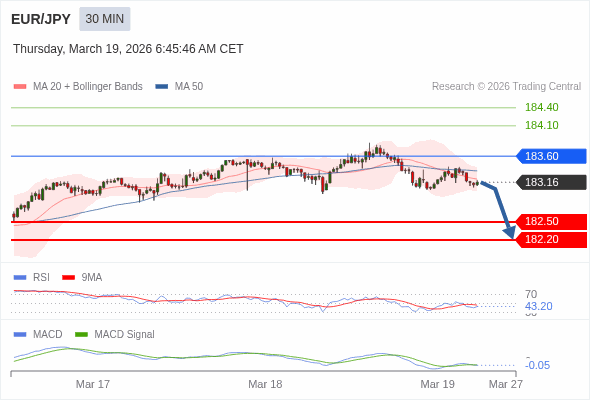This screenshot has height=400, width=590.
Task: Click the Mar 19 date axis label
Action: (x=438, y=384)
